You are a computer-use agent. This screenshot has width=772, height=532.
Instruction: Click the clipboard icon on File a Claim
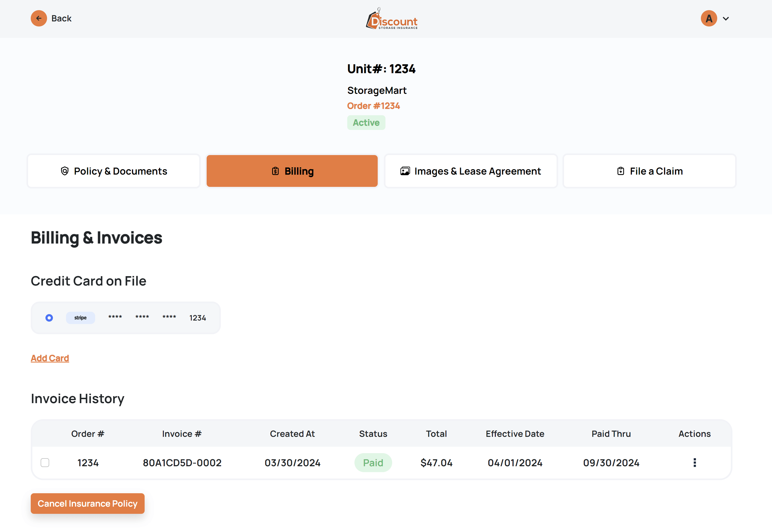(x=620, y=171)
